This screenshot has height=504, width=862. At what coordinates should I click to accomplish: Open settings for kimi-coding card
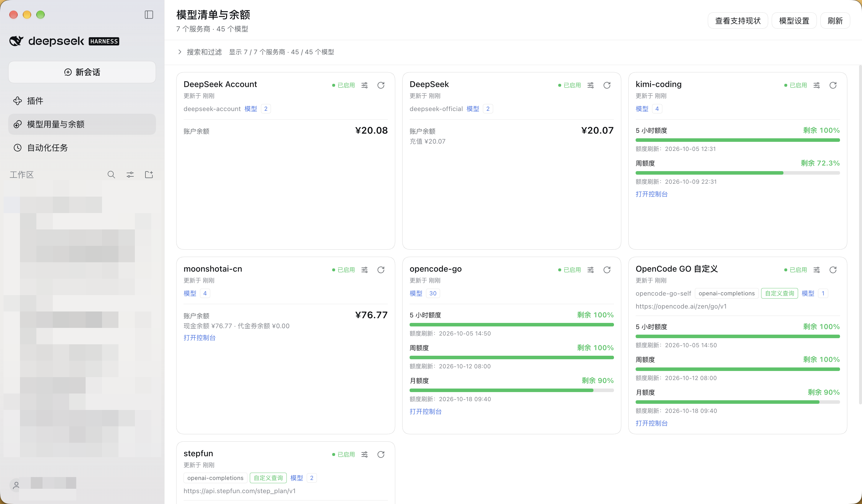pyautogui.click(x=817, y=85)
